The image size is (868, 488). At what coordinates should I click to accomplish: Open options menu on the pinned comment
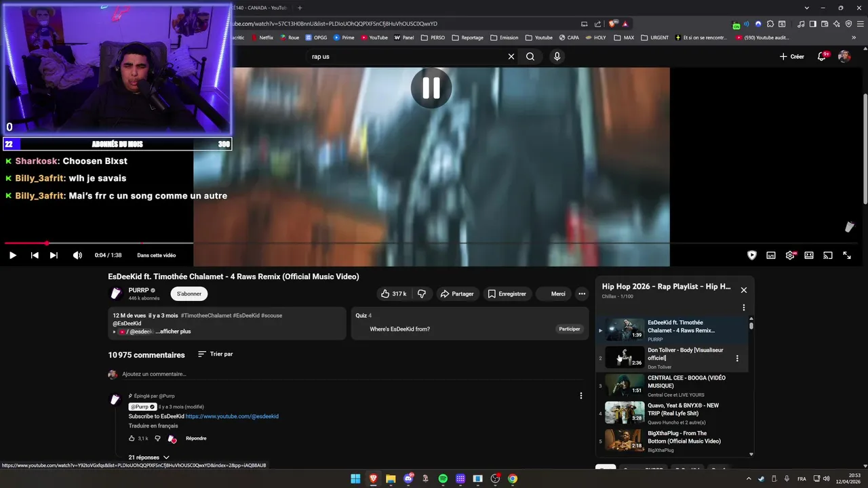pos(580,396)
